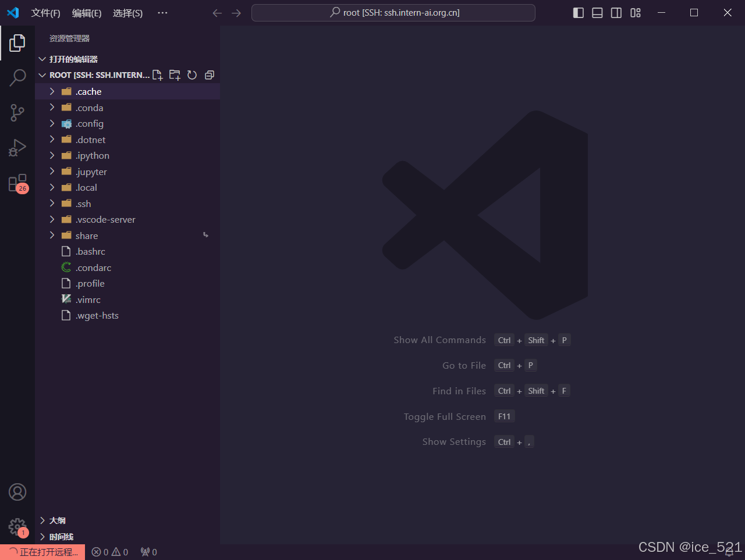Screen dimensions: 745x560
Task: Collapse the 打开的编辑器 section
Action: (127, 59)
